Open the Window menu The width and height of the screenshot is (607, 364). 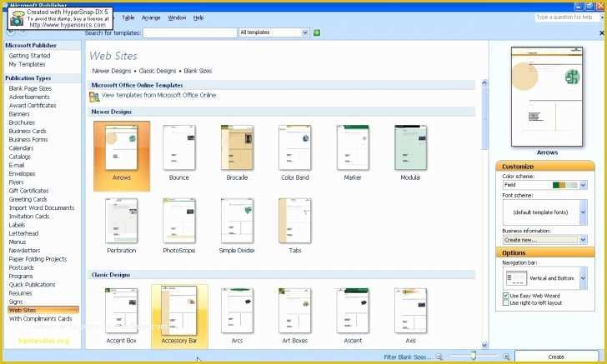(177, 17)
